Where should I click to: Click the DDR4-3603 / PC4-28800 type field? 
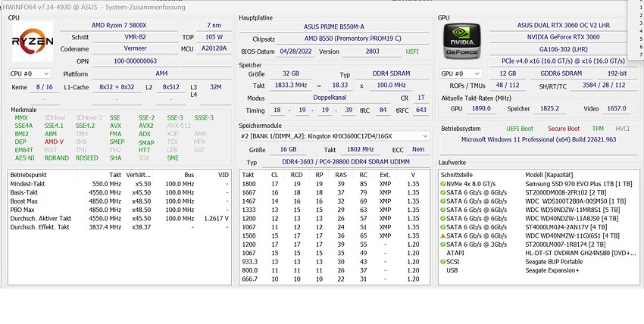345,163
